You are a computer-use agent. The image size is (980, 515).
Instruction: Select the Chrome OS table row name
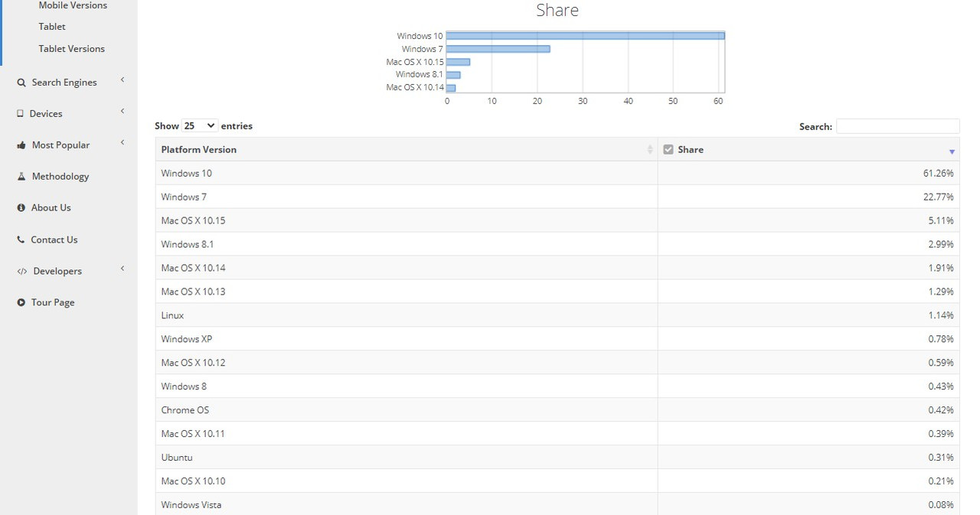[185, 411]
